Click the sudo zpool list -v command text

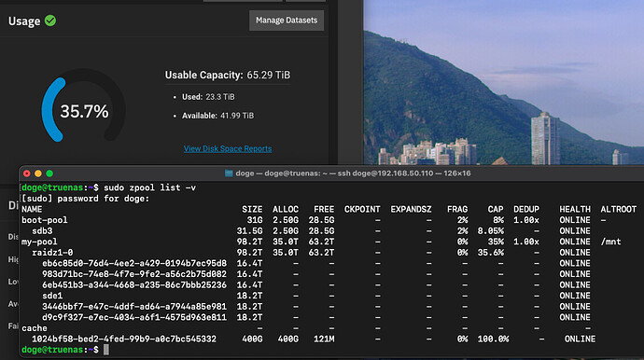click(149, 187)
